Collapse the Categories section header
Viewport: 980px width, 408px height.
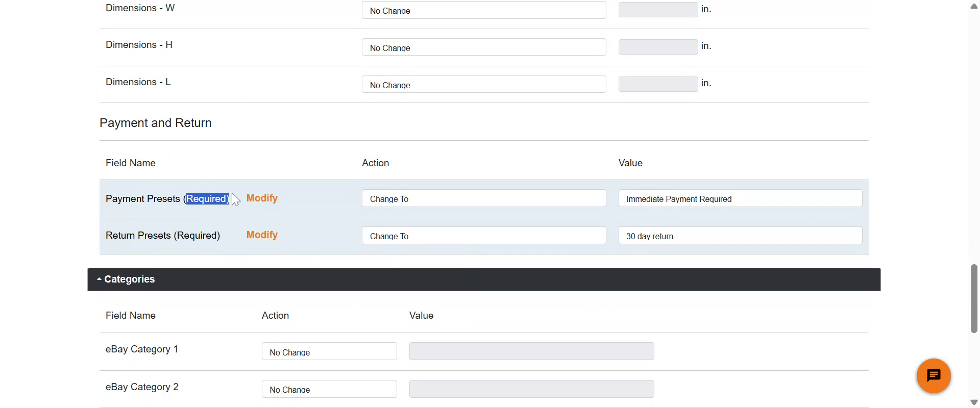pos(484,279)
